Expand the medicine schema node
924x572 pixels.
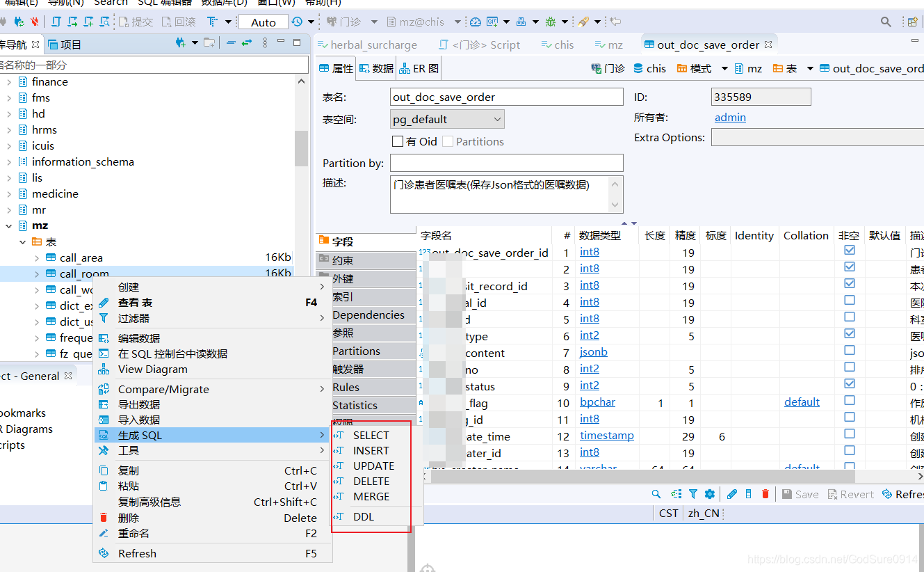9,193
